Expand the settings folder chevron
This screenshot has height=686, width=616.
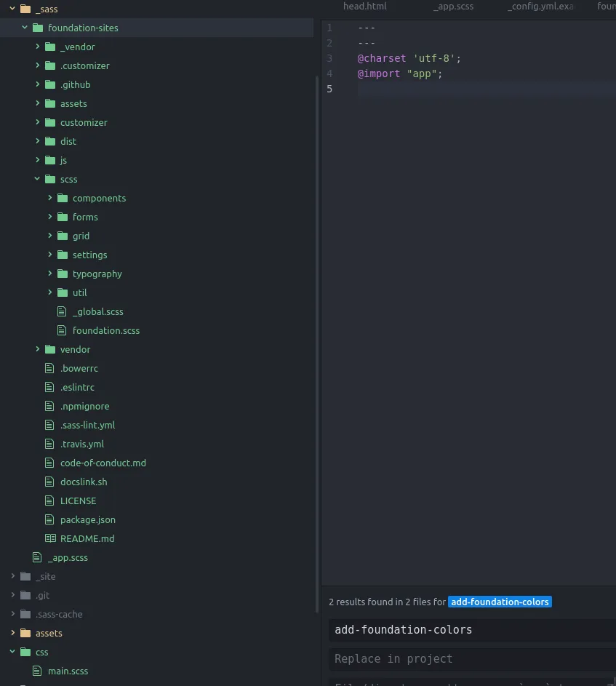tap(50, 255)
